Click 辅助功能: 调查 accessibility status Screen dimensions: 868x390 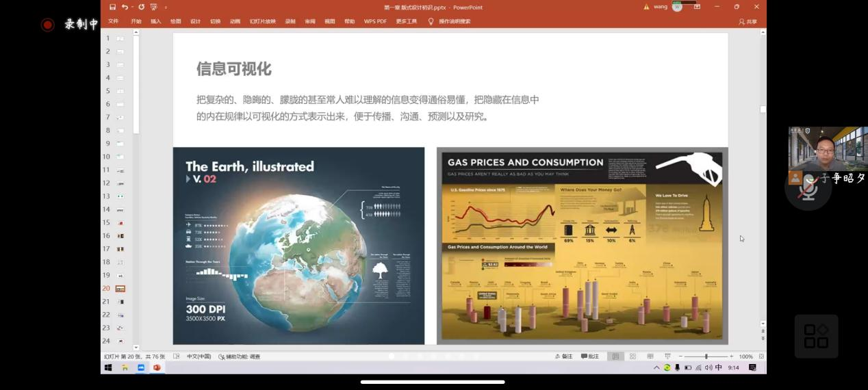(240, 356)
